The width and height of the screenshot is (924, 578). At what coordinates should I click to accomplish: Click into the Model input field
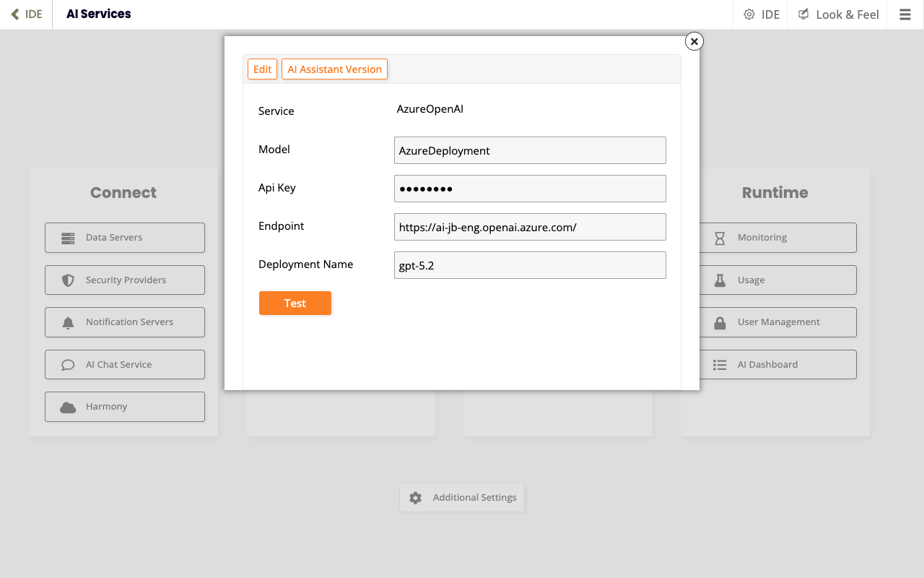click(x=530, y=150)
